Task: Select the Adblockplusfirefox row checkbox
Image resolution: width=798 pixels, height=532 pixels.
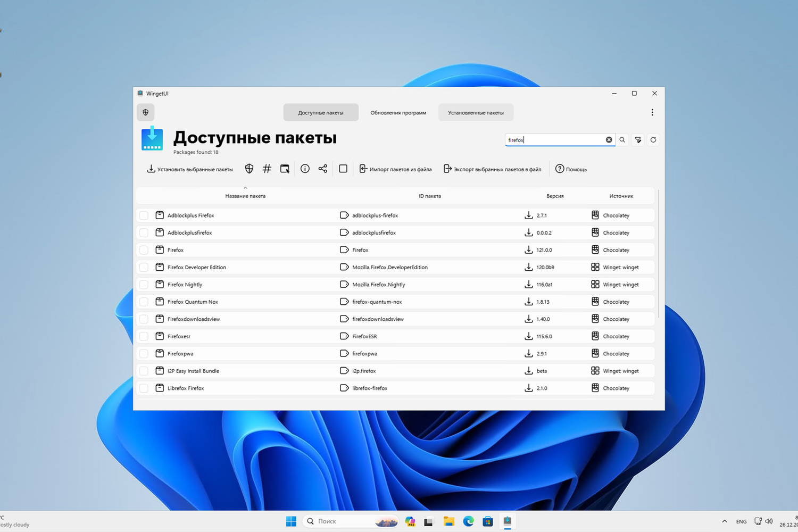Action: point(144,232)
